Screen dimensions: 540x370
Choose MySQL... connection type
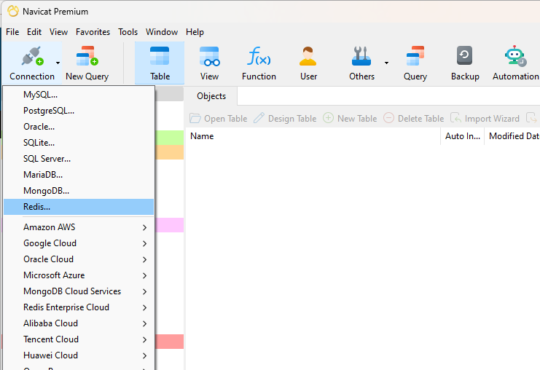pos(79,95)
